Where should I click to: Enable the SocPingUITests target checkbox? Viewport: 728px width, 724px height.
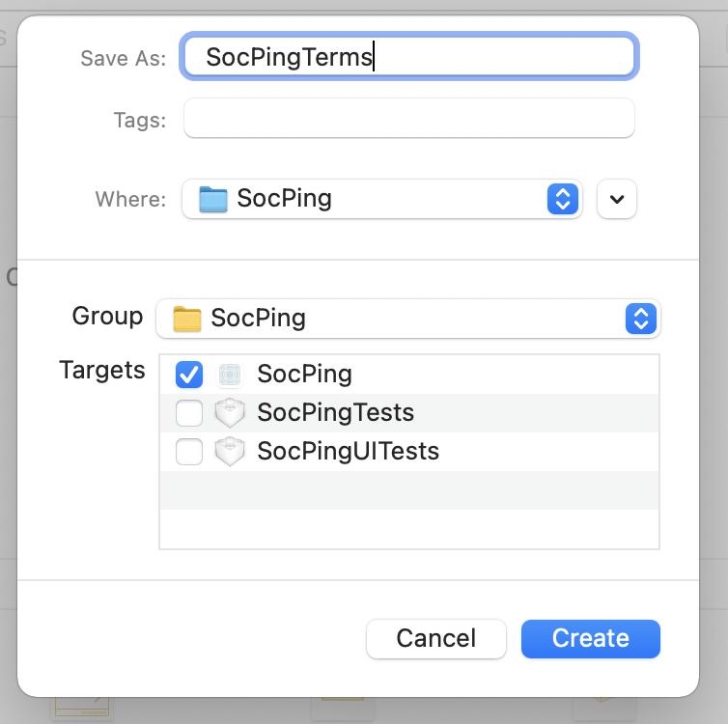tap(189, 451)
